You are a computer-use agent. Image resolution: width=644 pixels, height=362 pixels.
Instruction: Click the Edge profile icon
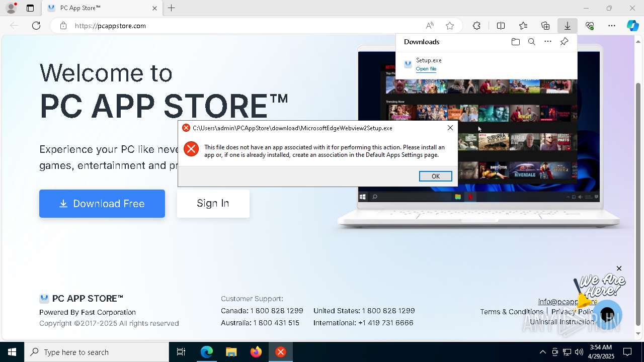tap(11, 8)
